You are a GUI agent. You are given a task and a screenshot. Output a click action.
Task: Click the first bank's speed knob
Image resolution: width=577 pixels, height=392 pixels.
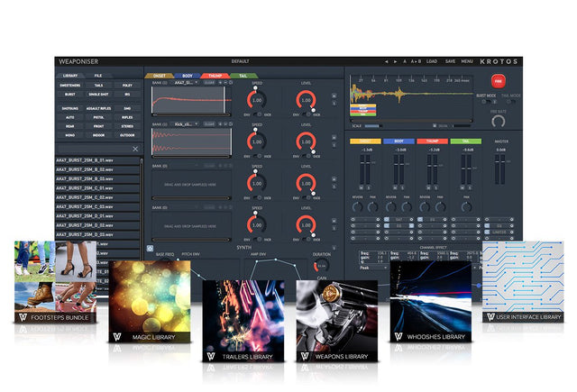[256, 100]
